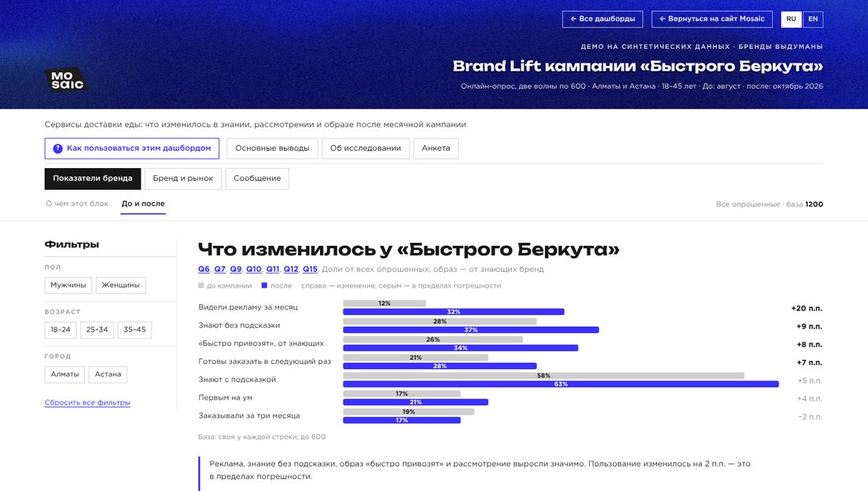Click the '−2 п.п.' change value
Viewport: 868px width, 491px height.
coord(809,417)
